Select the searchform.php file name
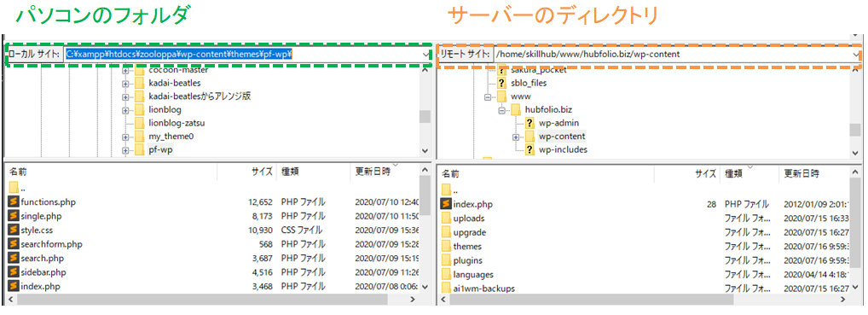Screen dimensions: 868x315 point(51,244)
